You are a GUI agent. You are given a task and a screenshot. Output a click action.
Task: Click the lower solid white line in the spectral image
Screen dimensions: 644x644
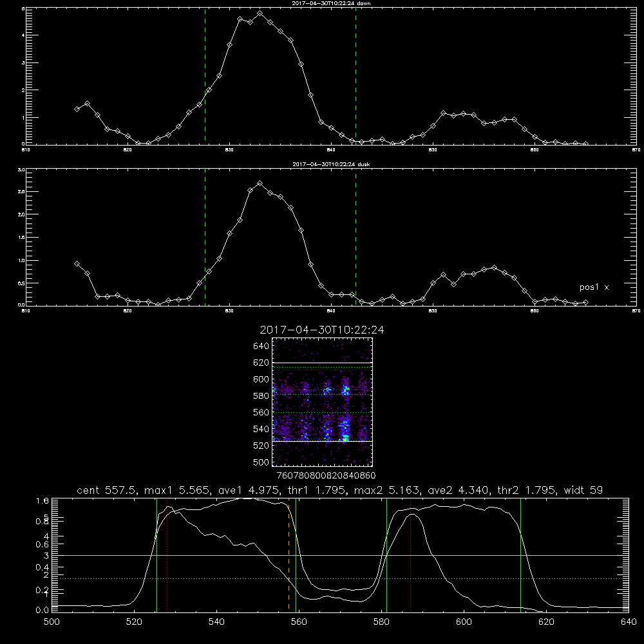(x=323, y=441)
